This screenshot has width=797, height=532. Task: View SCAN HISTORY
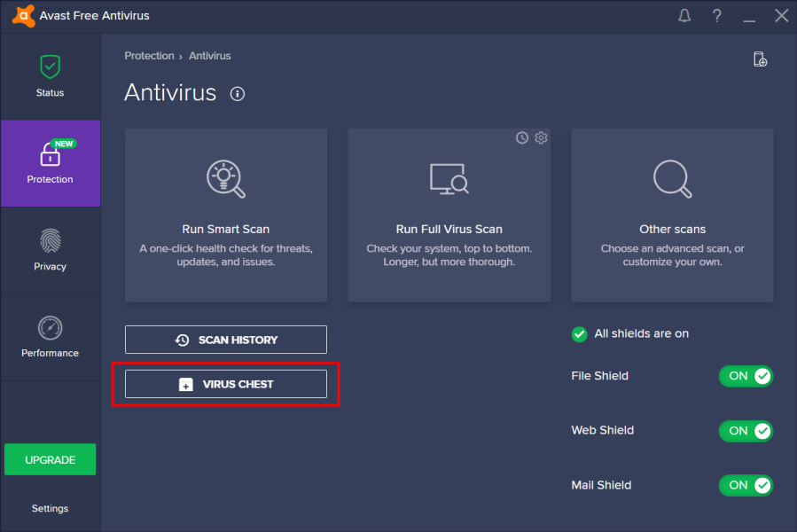click(226, 340)
